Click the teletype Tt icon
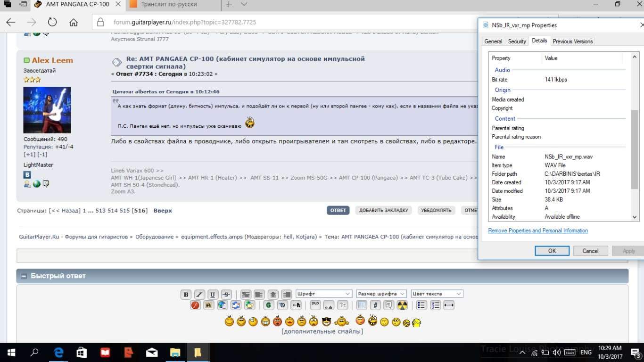 click(343, 305)
